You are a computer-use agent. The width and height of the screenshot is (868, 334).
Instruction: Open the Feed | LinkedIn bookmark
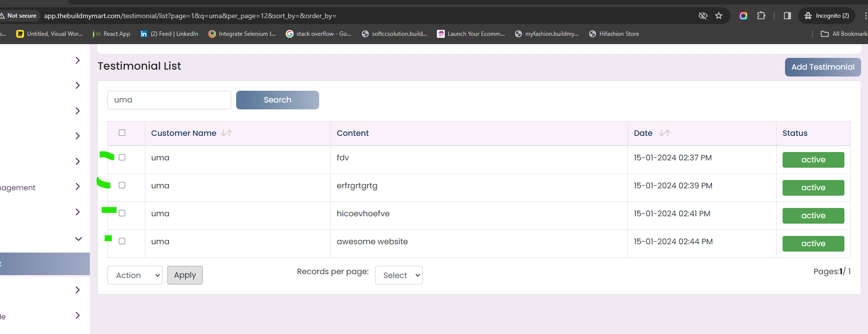pos(169,34)
